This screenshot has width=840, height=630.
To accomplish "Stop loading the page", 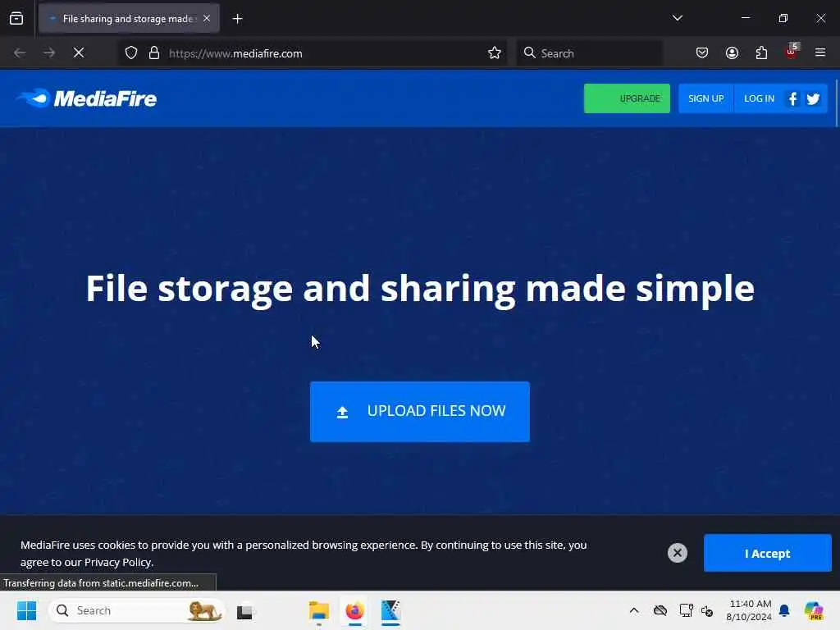I will [79, 52].
